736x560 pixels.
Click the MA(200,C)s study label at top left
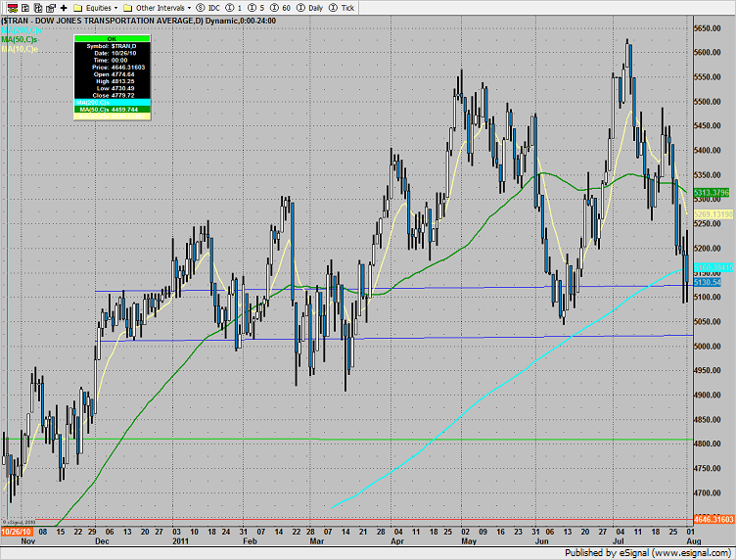pos(22,30)
